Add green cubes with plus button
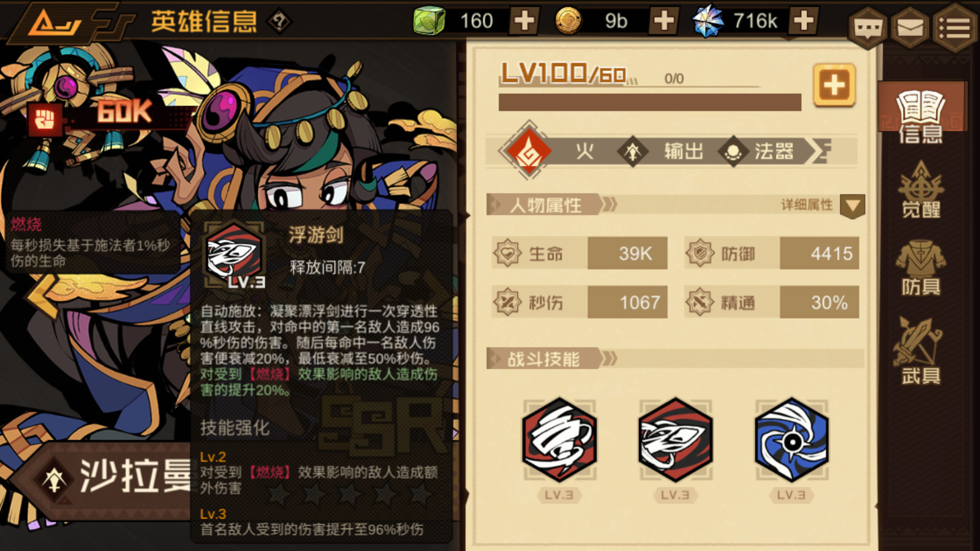Image resolution: width=980 pixels, height=551 pixels. point(524,21)
